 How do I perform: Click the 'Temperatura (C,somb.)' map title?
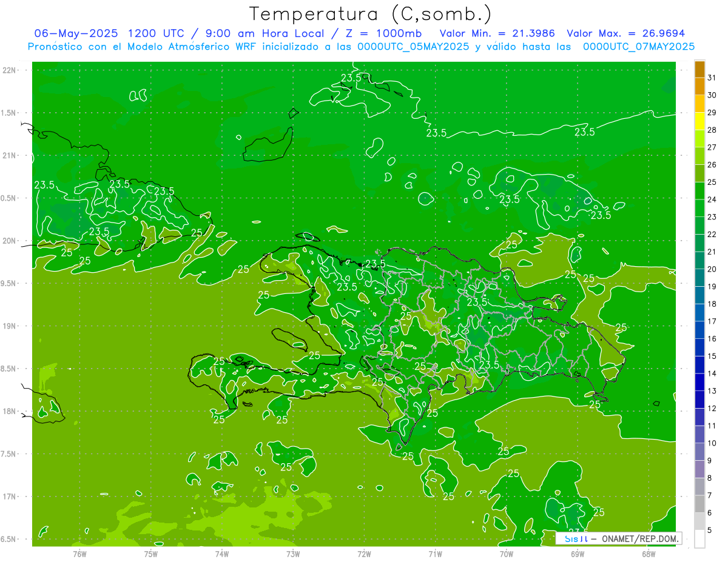tap(370, 14)
